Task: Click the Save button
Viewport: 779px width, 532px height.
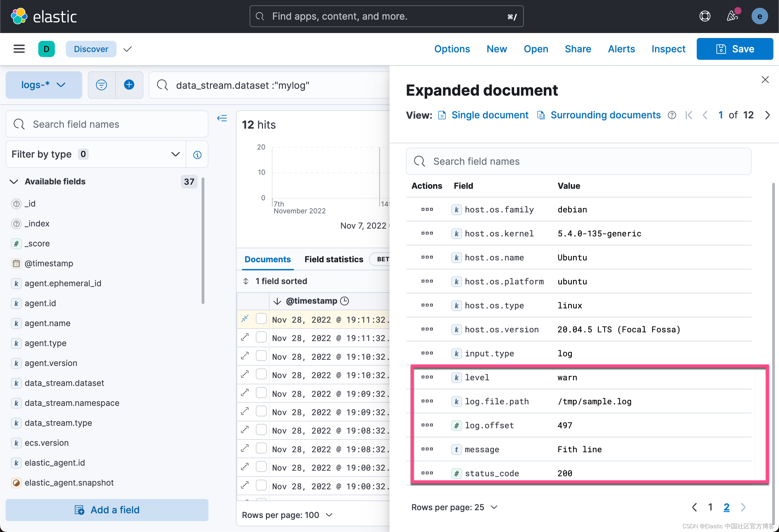Action: click(x=735, y=49)
